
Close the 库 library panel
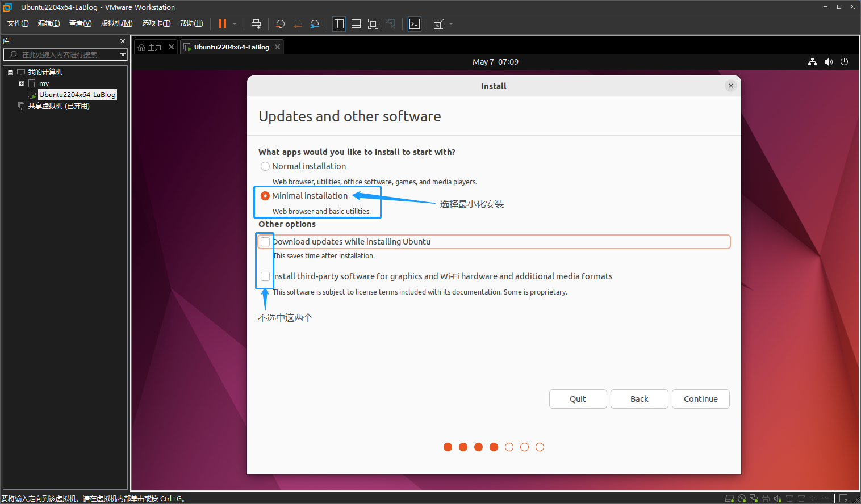(x=122, y=41)
